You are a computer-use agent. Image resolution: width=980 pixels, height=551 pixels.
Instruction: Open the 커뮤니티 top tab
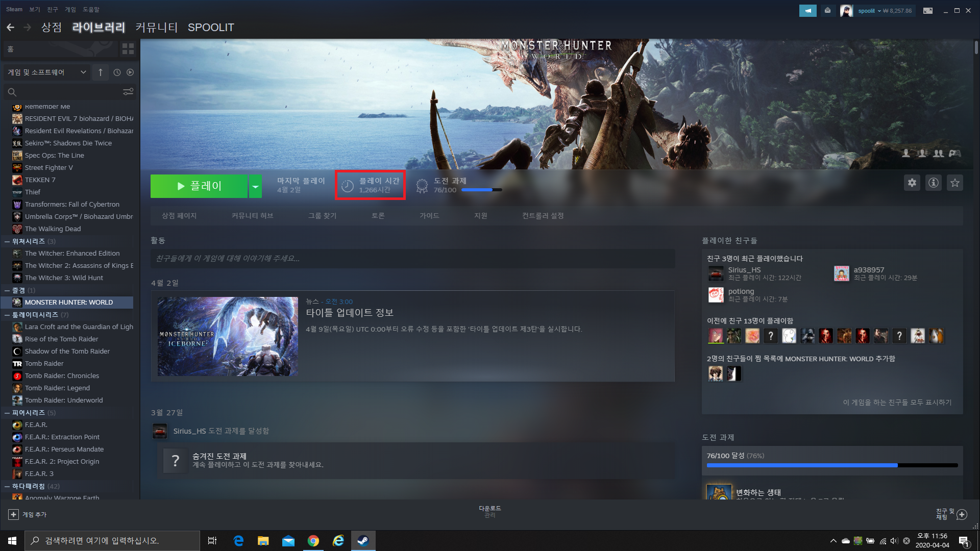click(x=156, y=28)
